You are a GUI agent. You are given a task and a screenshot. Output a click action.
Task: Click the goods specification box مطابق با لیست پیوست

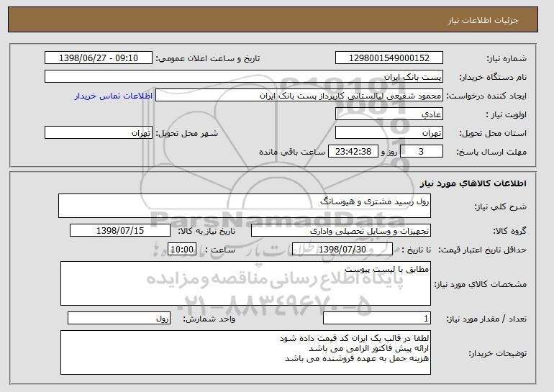coord(245,283)
